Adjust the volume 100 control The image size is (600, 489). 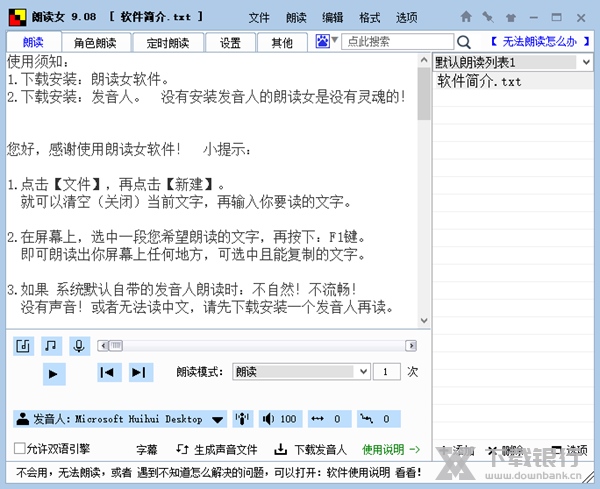[280, 419]
